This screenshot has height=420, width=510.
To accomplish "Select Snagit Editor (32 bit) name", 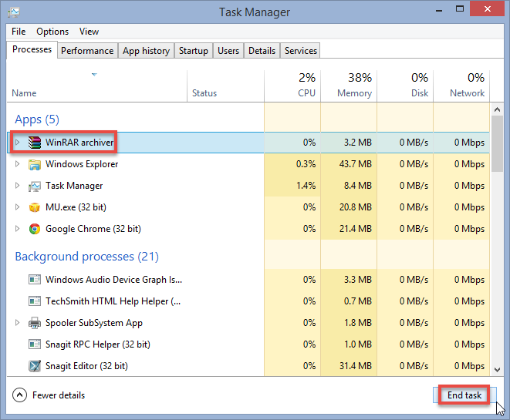I will 86,366.
